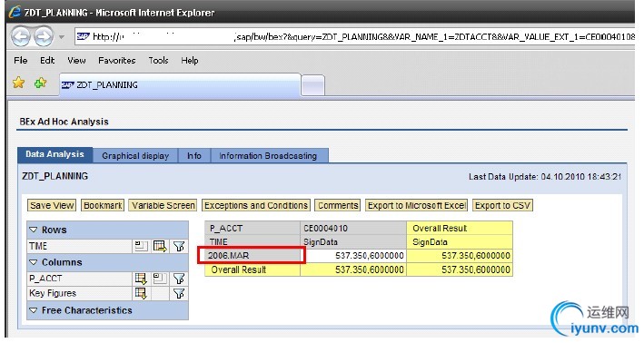
Task: Open the Favorites menu
Action: [116, 60]
